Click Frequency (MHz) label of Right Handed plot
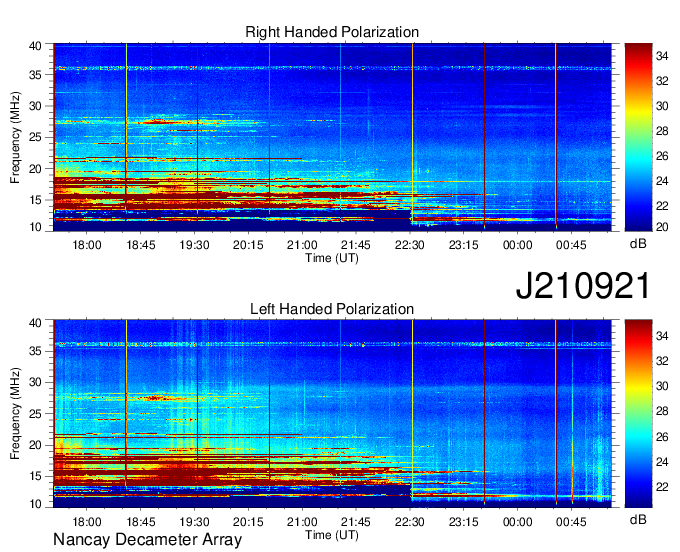The image size is (680, 552). click(x=15, y=137)
